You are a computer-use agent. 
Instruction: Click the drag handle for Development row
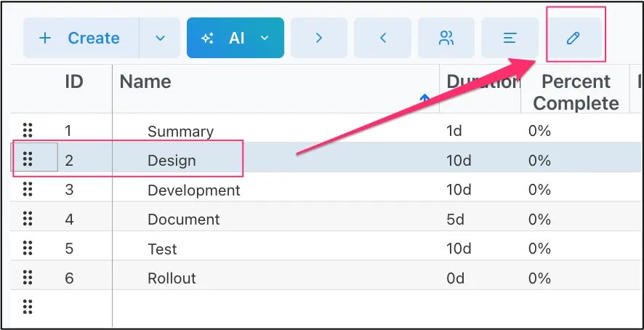(28, 189)
